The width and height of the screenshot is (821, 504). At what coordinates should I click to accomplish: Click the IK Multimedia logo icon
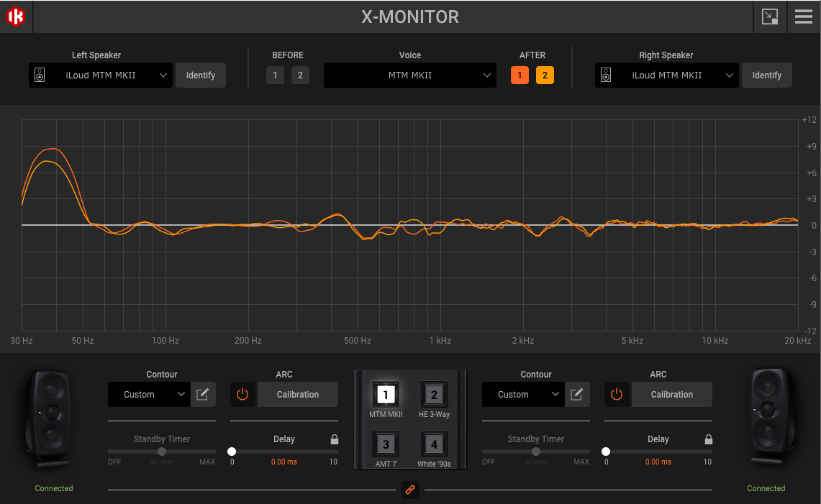[16, 17]
